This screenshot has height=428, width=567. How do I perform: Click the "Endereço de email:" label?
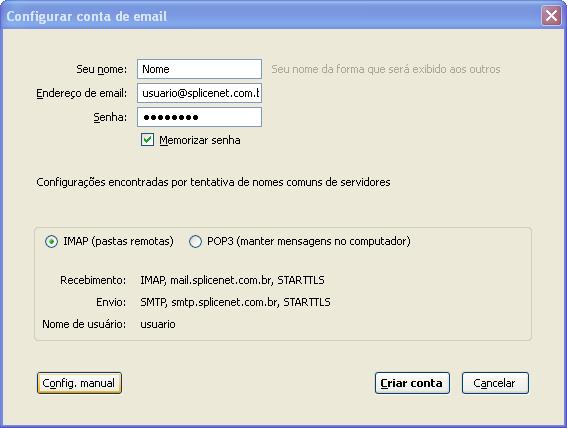[x=82, y=93]
